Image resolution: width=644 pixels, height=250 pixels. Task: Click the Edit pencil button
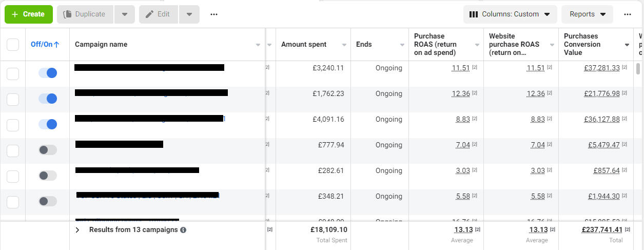coord(158,14)
